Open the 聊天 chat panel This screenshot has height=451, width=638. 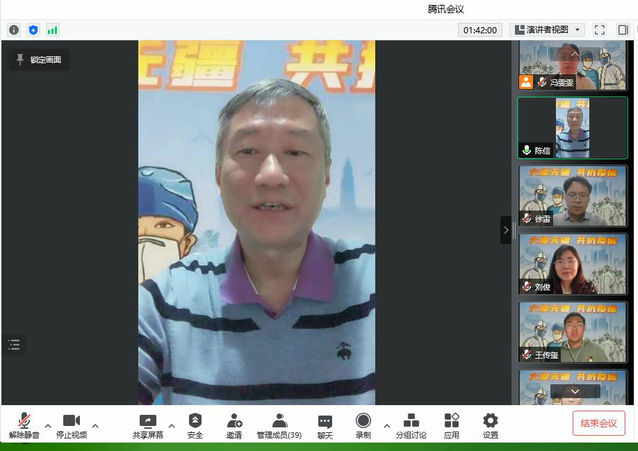(325, 425)
